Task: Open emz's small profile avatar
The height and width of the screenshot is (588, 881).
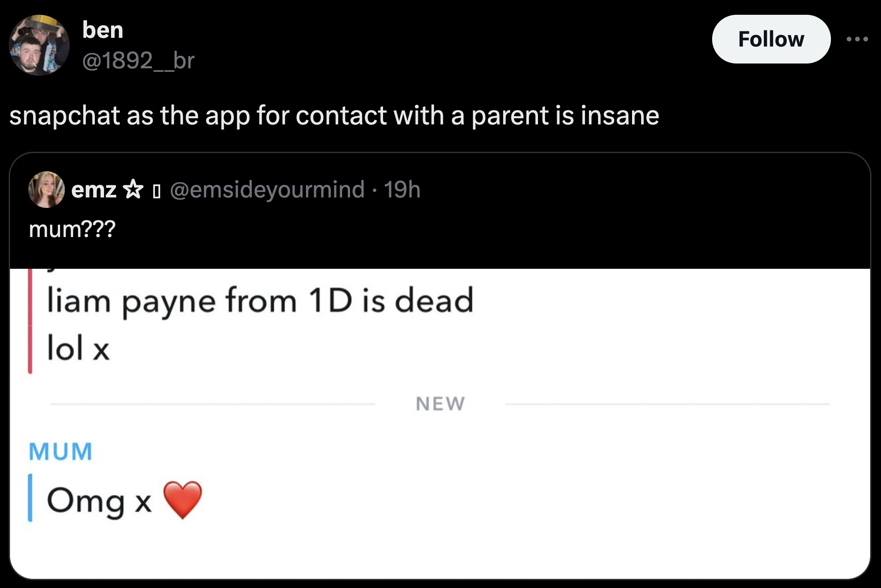Action: tap(46, 190)
